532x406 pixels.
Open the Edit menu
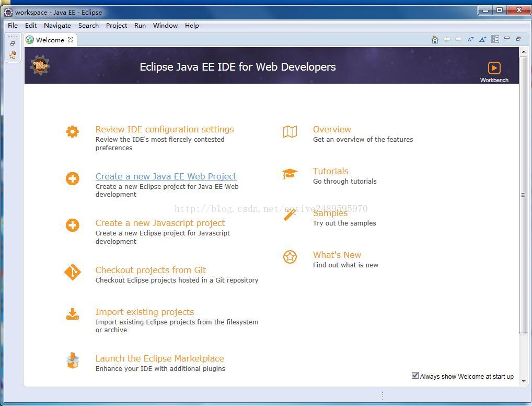30,26
